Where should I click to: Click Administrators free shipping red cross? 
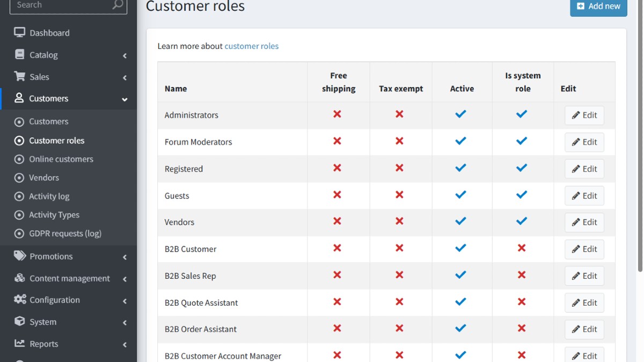pos(337,114)
